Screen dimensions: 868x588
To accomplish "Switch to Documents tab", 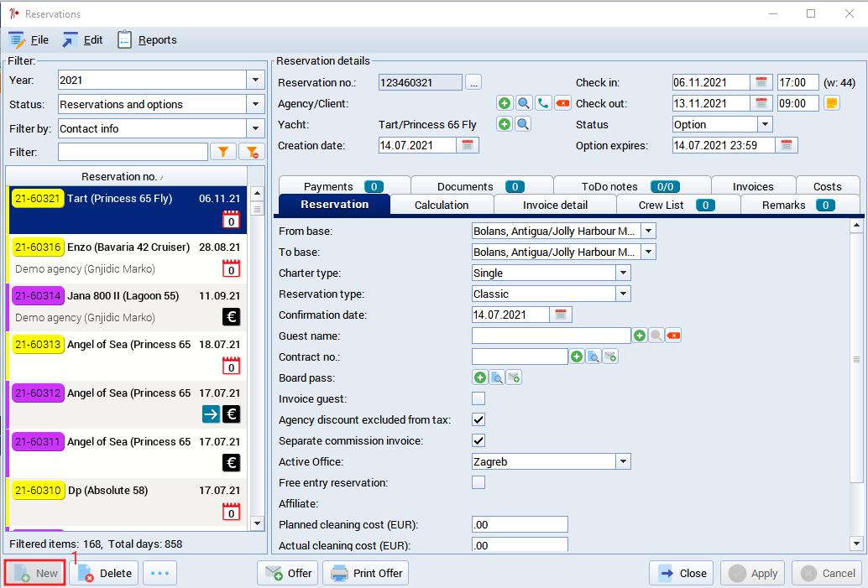I will 482,186.
